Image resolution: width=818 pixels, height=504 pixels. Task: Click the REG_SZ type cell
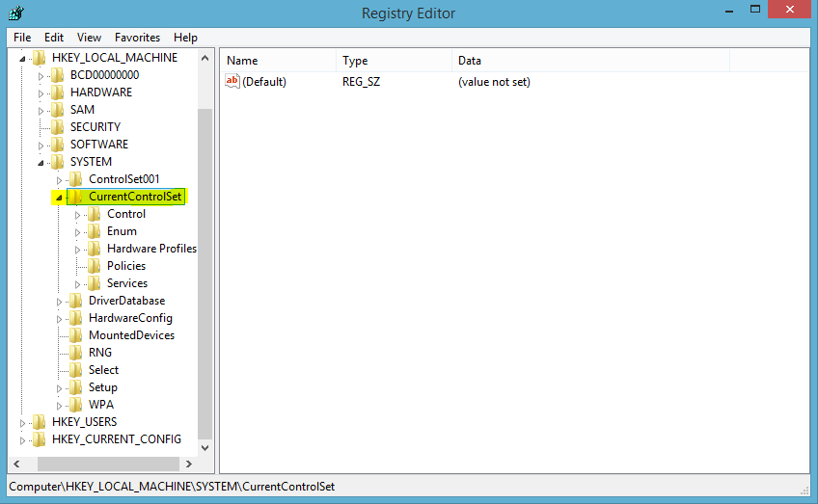pyautogui.click(x=361, y=82)
